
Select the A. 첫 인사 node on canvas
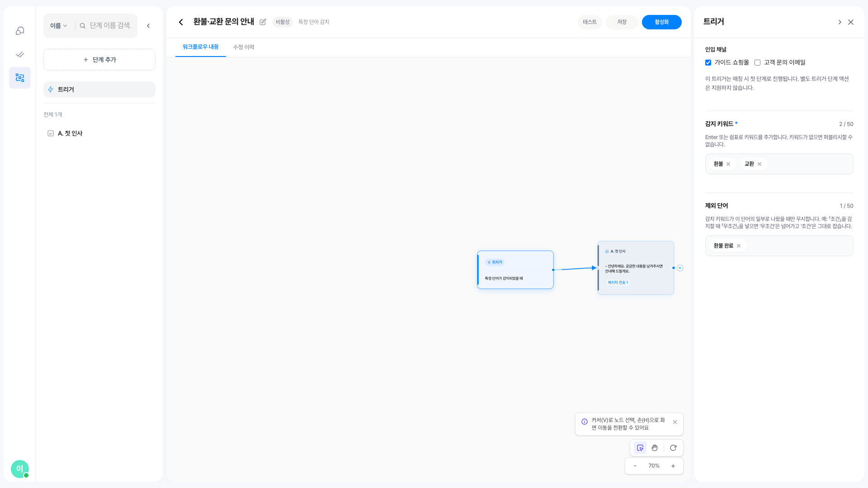[x=636, y=268]
